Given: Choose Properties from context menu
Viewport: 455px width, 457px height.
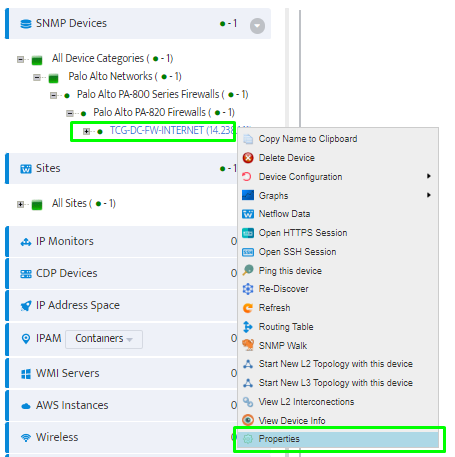Looking at the screenshot, I should click(338, 439).
